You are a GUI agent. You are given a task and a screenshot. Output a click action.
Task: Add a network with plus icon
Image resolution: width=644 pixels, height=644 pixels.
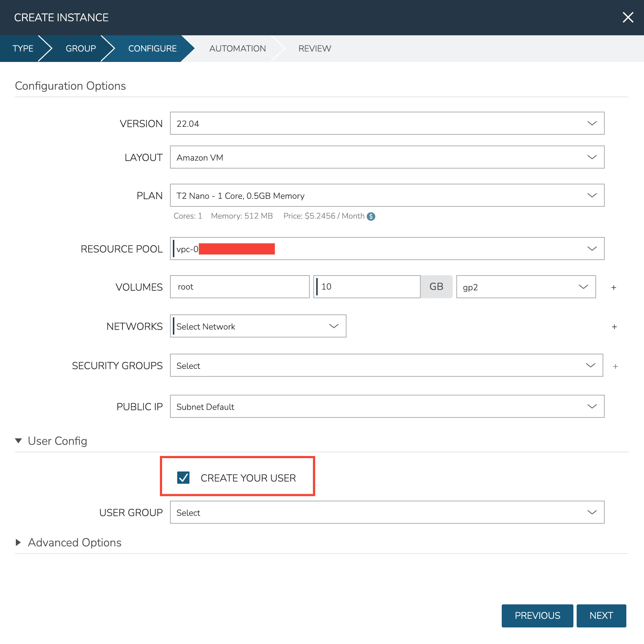point(614,327)
